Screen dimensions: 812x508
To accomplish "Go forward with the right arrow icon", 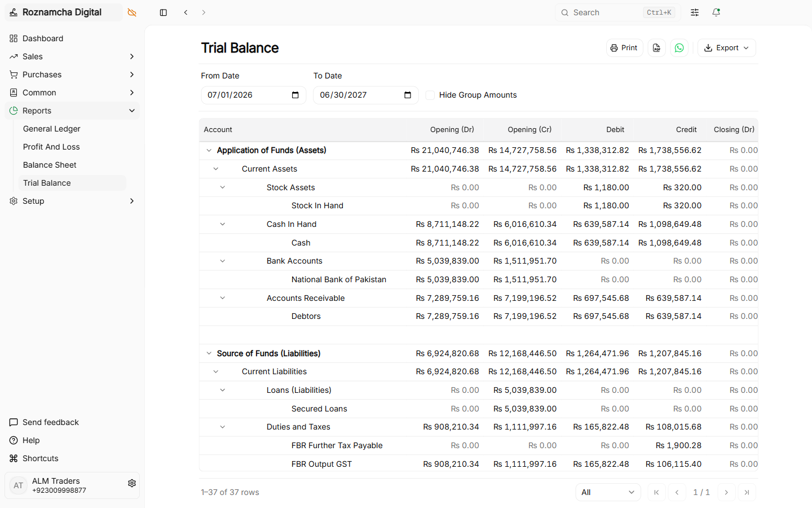I will (204, 12).
